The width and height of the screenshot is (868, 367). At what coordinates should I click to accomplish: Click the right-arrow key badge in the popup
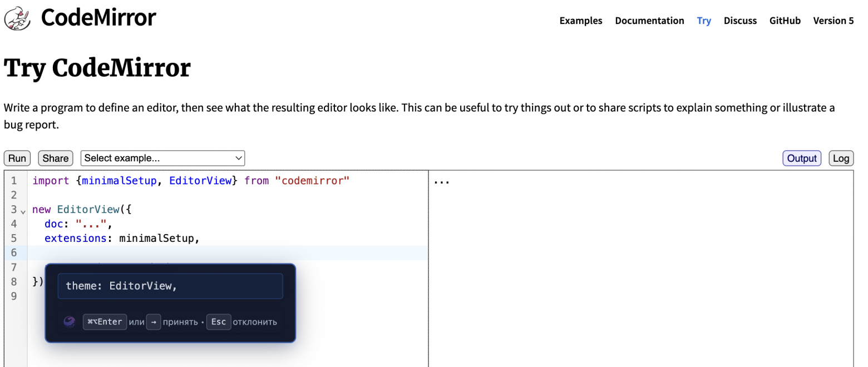coord(153,321)
